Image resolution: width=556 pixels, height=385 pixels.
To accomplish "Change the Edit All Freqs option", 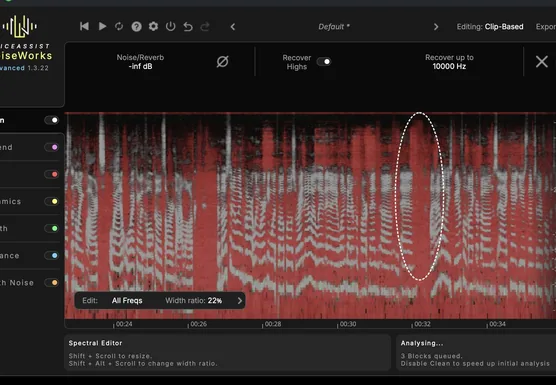I will 127,301.
